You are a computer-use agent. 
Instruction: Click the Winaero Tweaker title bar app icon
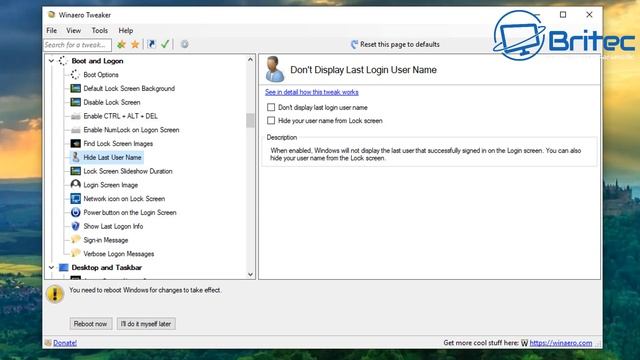coord(51,15)
